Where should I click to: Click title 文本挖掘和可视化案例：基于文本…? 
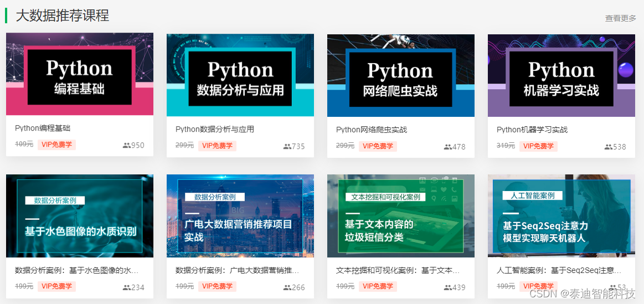tap(398, 270)
